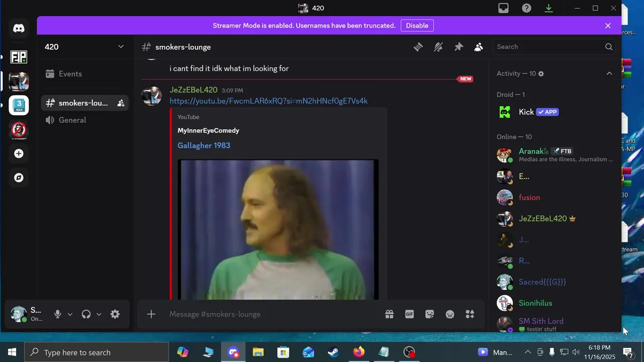Open Windows Start menu

point(12,352)
